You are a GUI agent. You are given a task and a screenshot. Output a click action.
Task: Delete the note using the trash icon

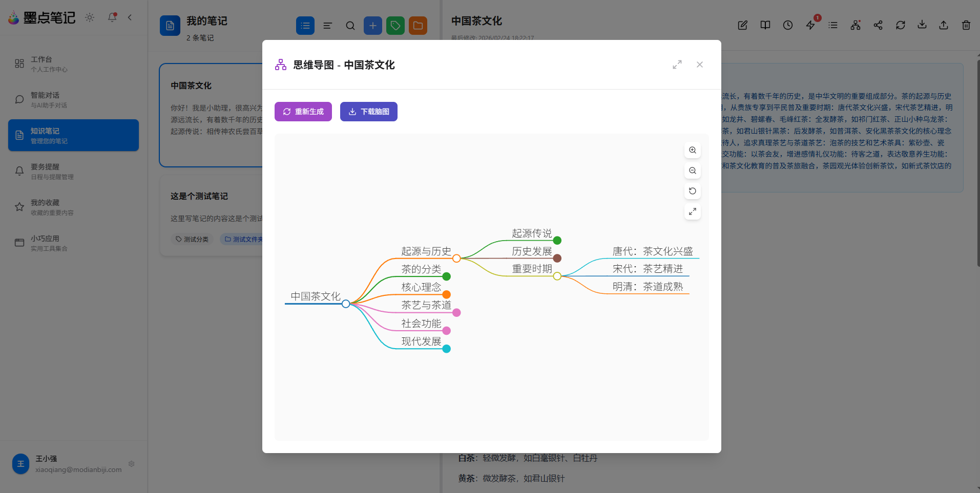point(965,25)
